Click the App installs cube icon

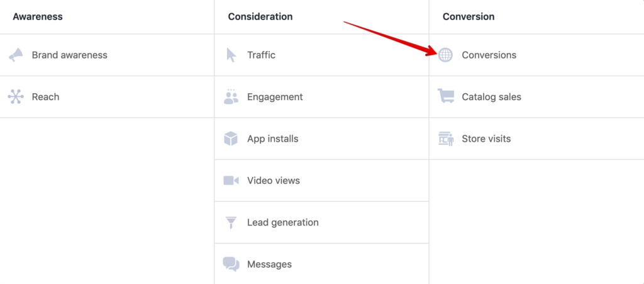click(231, 139)
